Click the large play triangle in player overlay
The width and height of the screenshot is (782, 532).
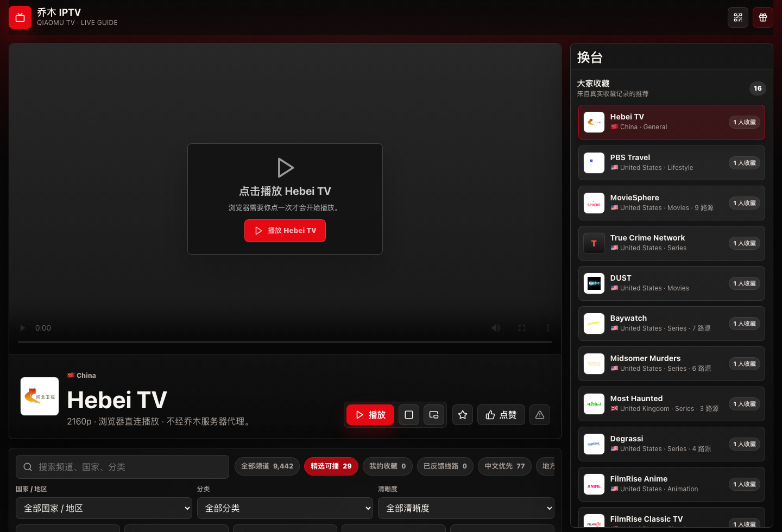[285, 168]
